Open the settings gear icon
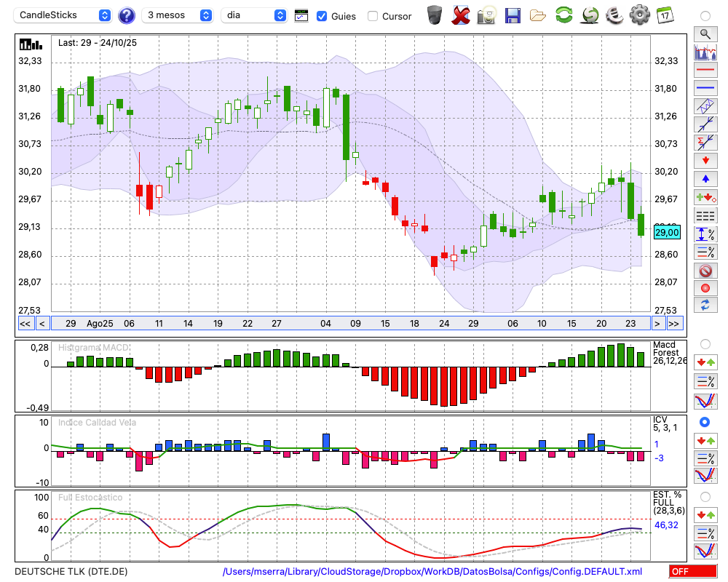The height and width of the screenshot is (582, 728). tap(639, 15)
